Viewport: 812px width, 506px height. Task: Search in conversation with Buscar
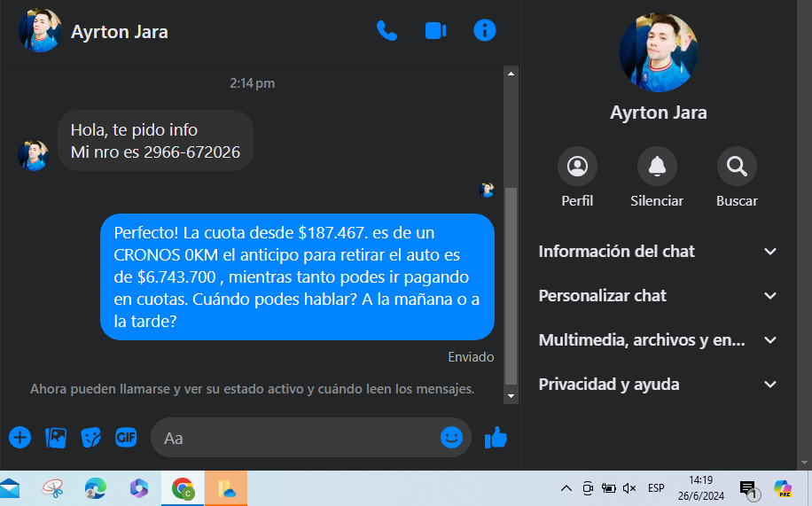[737, 167]
